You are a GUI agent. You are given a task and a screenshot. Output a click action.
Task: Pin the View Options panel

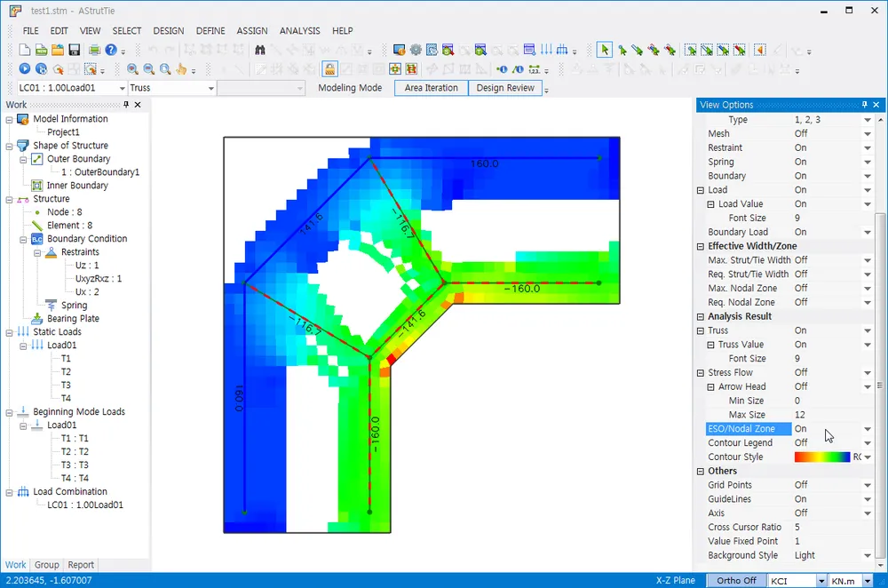pos(864,105)
